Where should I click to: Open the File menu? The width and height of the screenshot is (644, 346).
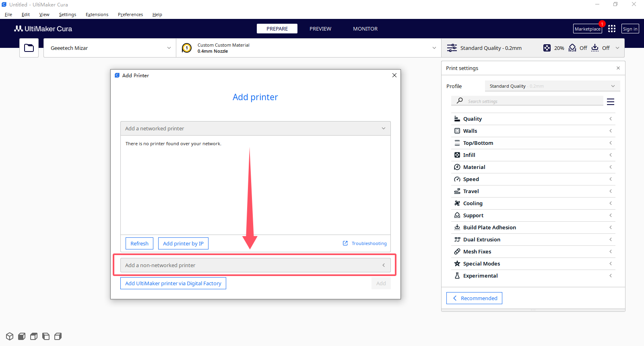[x=8, y=14]
